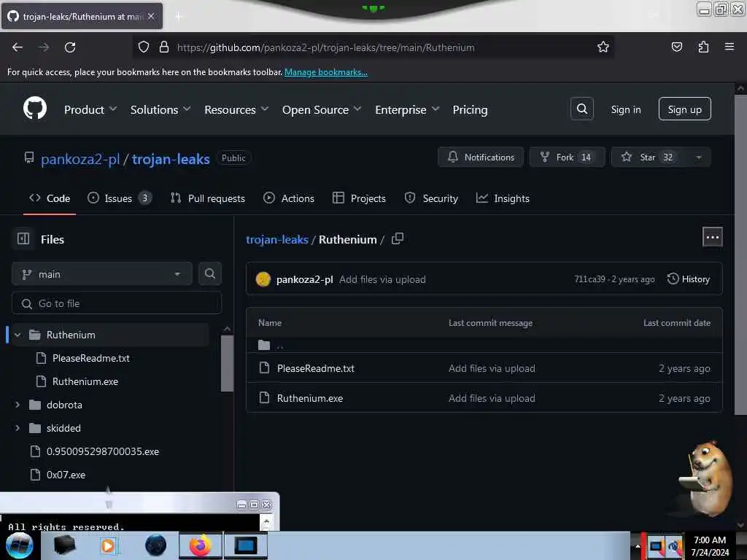The image size is (747, 560).
Task: Open Ruthenium.exe in file table
Action: pos(309,398)
